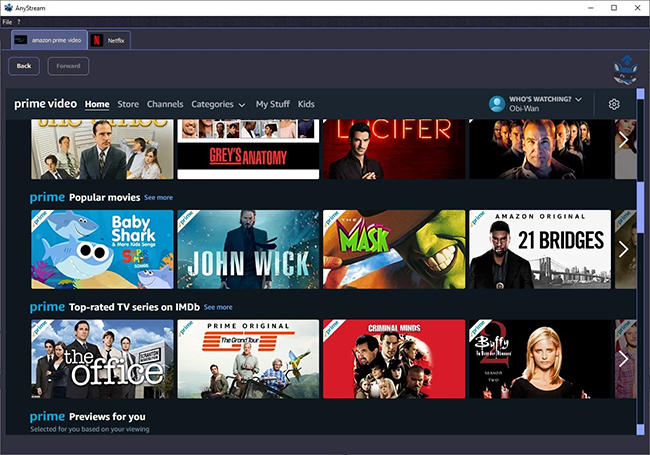Click See more next to Popular movies
Screen dimensions: 650x455
(x=158, y=198)
